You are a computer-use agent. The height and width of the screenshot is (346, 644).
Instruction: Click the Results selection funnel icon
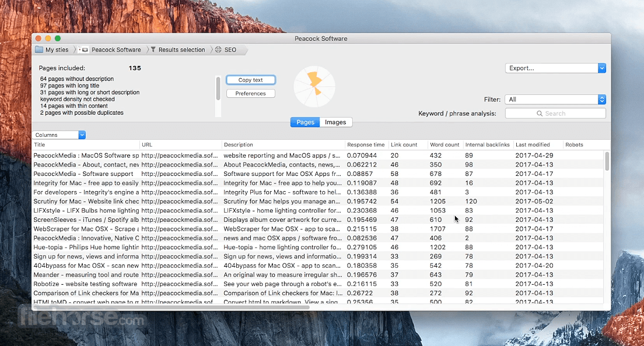(153, 50)
